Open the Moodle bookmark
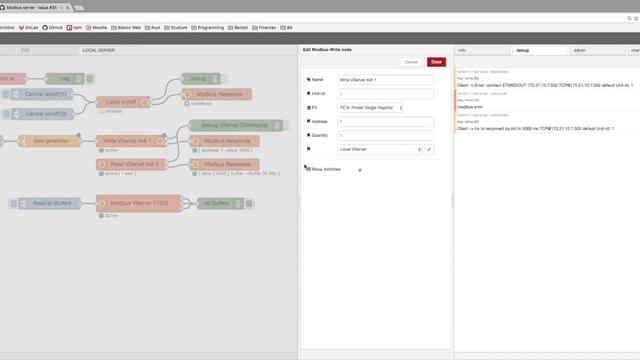Image resolution: width=640 pixels, height=360 pixels. click(96, 28)
